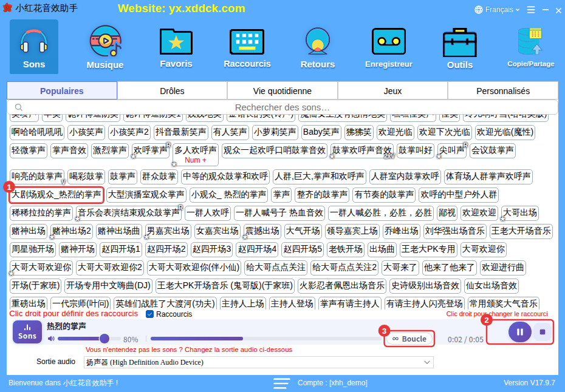Viewport: 565px width, 392px height.
Task: Seek within the playback progress bar
Action: [x=266, y=339]
